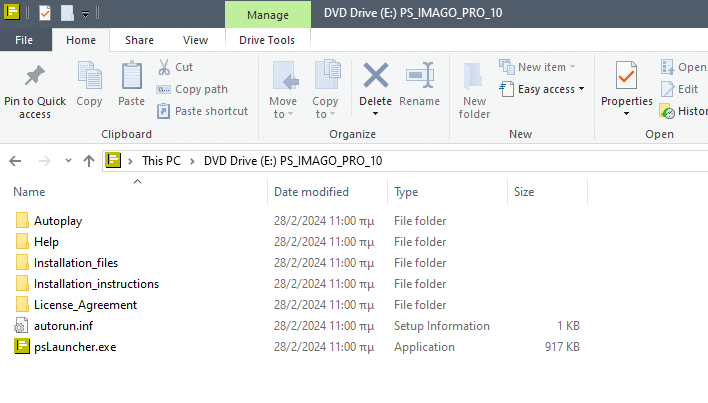
Task: Open the Drive Tools tab
Action: tap(267, 40)
